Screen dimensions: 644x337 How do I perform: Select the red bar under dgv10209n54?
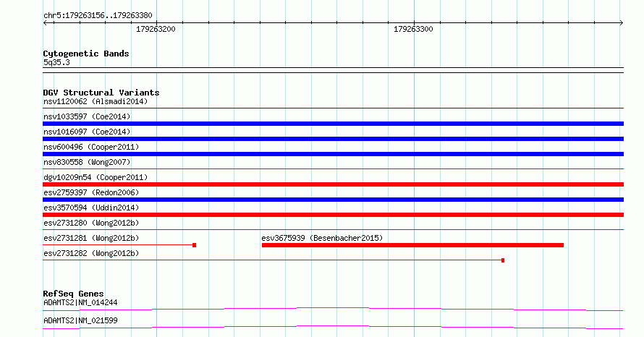(333, 184)
